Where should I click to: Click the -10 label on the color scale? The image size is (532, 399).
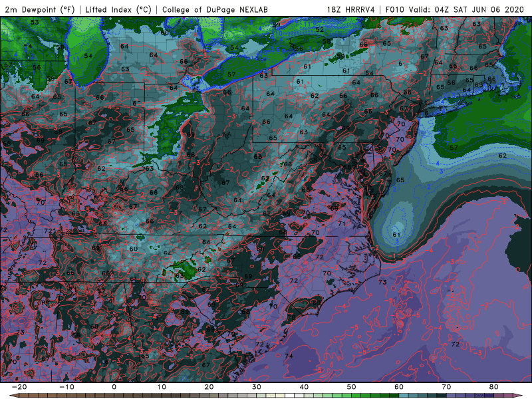(x=66, y=387)
